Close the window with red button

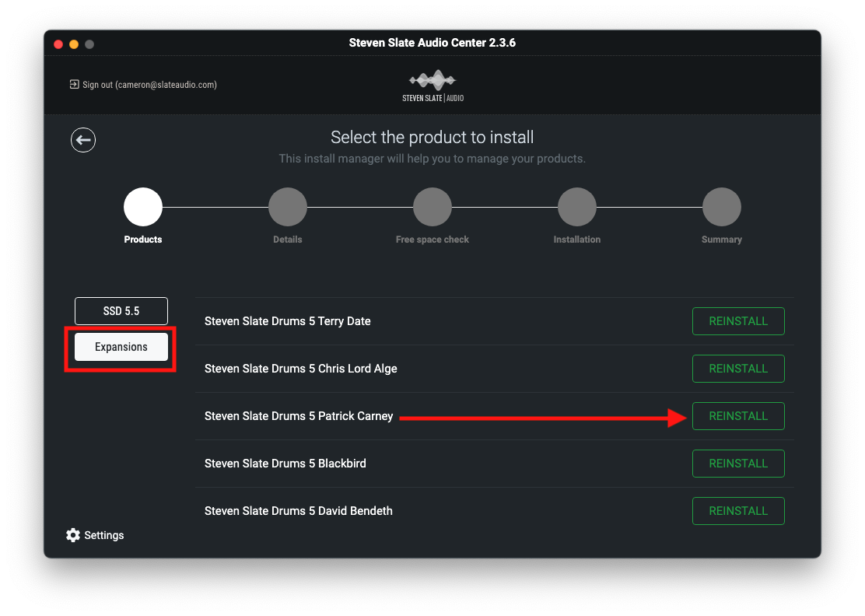(58, 44)
